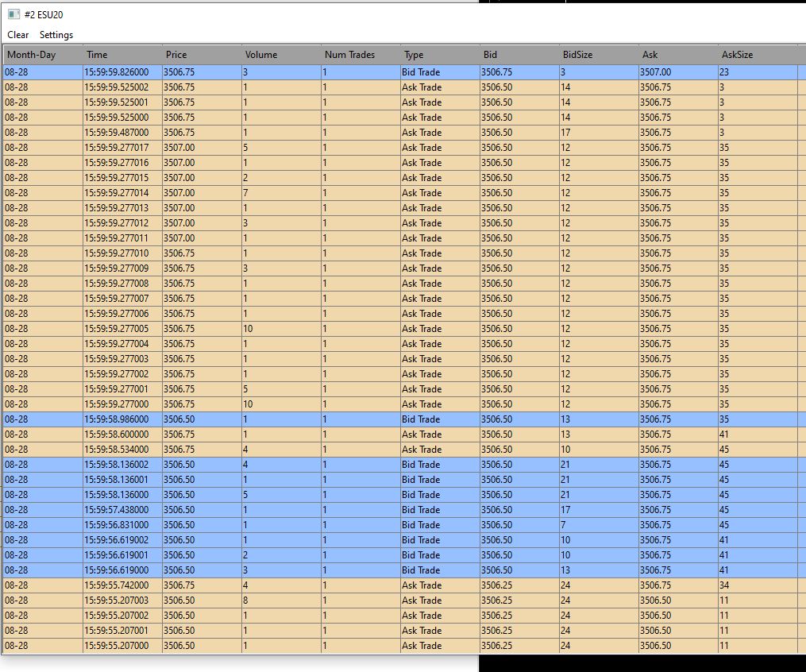Select time cell 15:59:58.600000

tap(121, 434)
